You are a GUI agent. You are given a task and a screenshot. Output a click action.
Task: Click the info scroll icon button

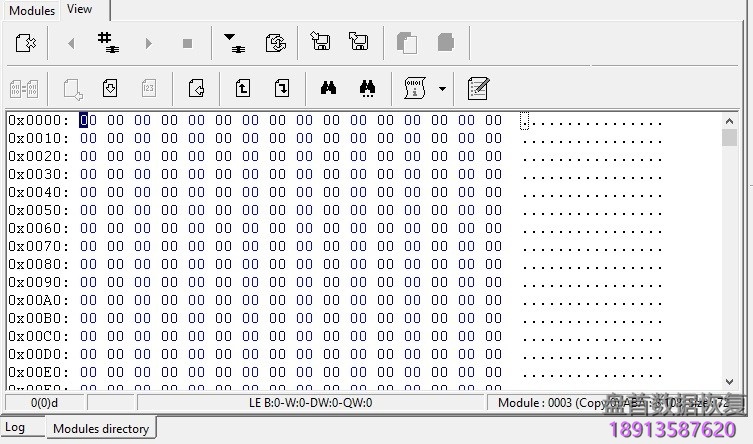[415, 88]
